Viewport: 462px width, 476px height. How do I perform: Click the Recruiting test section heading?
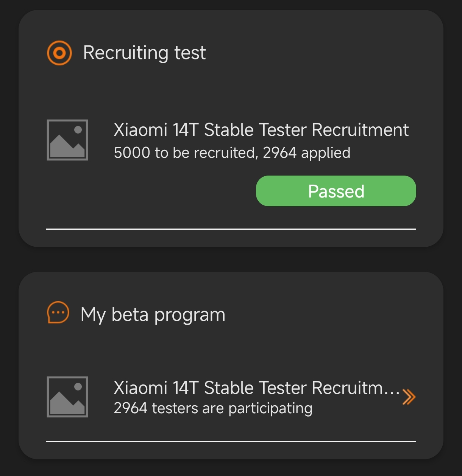click(x=144, y=53)
